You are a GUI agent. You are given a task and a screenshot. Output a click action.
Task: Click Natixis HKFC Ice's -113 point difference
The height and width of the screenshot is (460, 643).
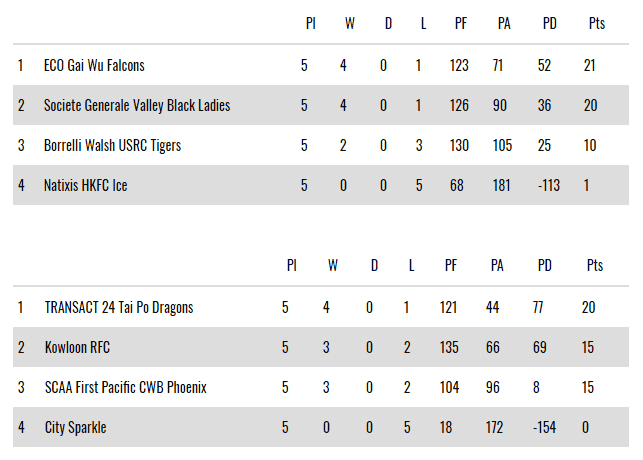tap(549, 186)
